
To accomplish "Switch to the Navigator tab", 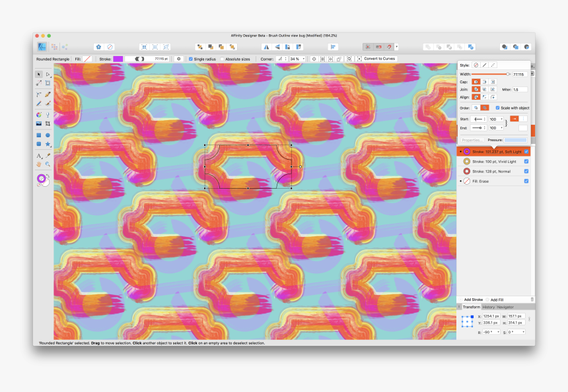I will (x=505, y=307).
